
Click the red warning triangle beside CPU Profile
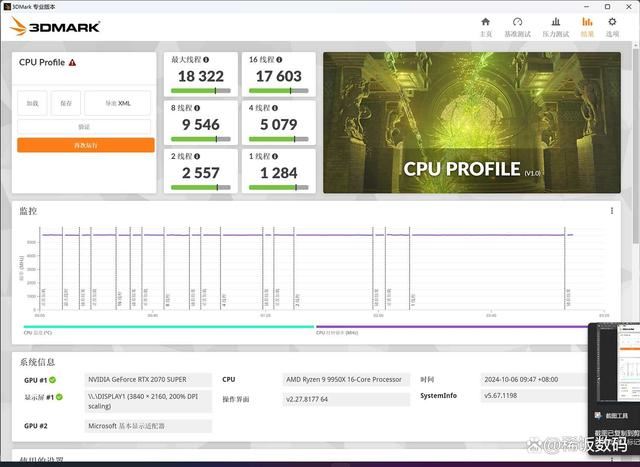click(72, 62)
